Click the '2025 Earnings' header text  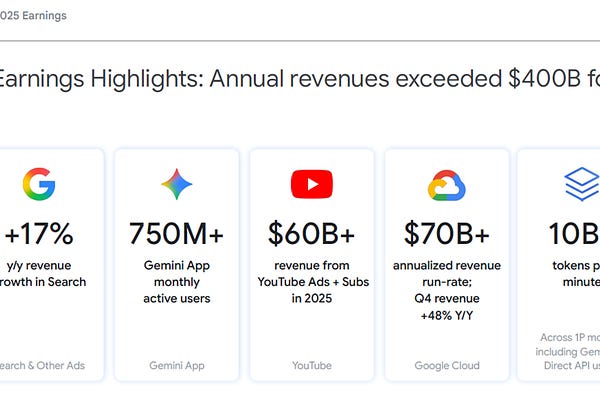coord(33,16)
